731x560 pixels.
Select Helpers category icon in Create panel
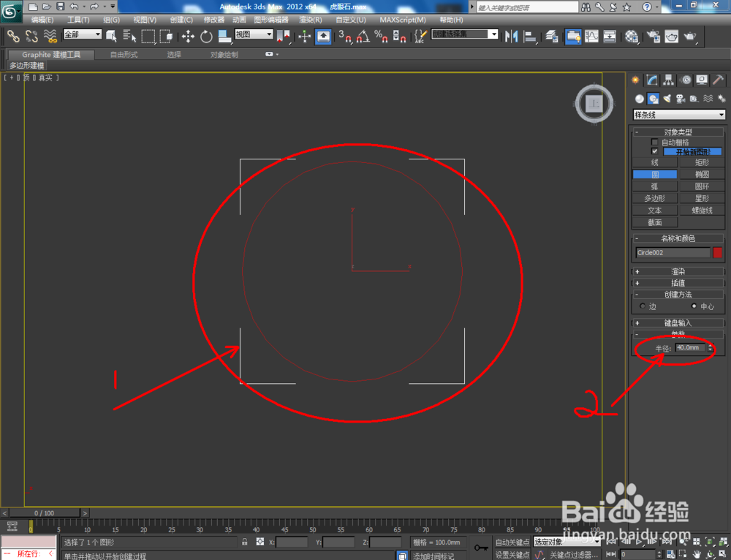(x=694, y=99)
